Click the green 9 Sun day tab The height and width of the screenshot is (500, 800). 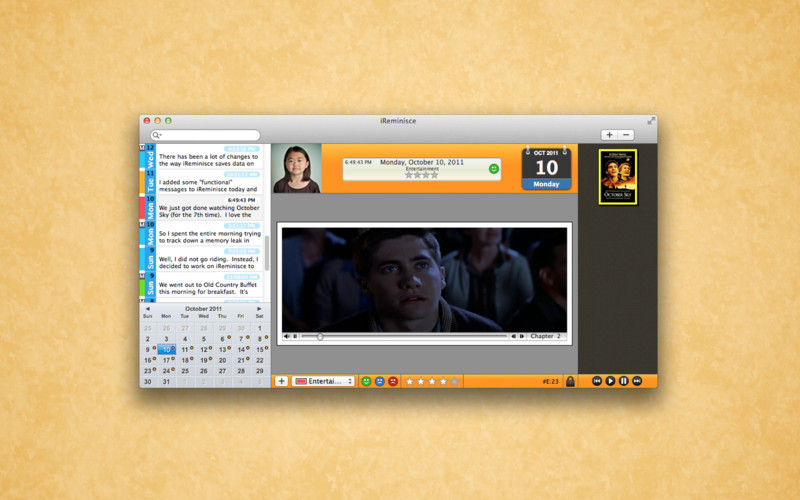tap(150, 285)
